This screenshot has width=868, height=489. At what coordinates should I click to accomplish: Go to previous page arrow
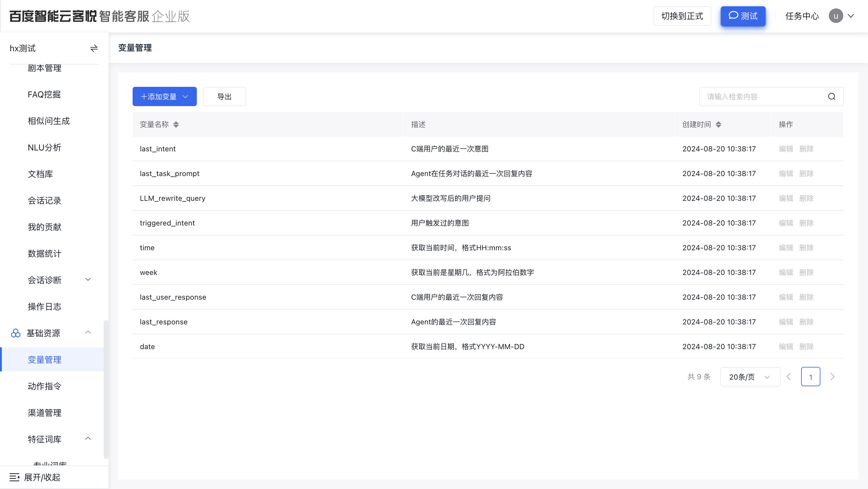coord(789,377)
